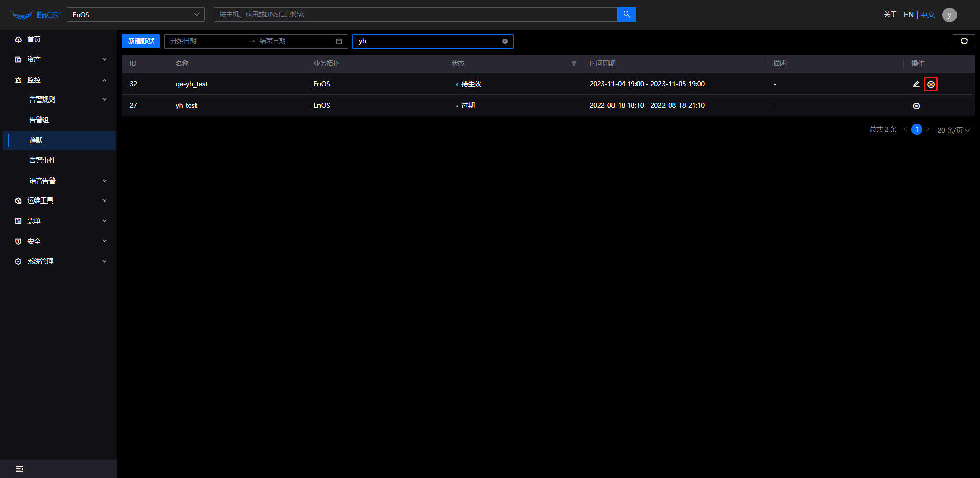Expand the 安全 menu chevron
Viewport: 980px width, 478px height.
(104, 241)
